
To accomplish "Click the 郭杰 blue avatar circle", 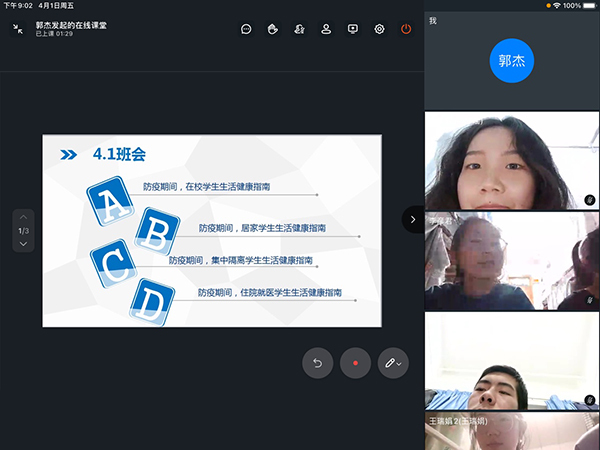I will pos(512,60).
